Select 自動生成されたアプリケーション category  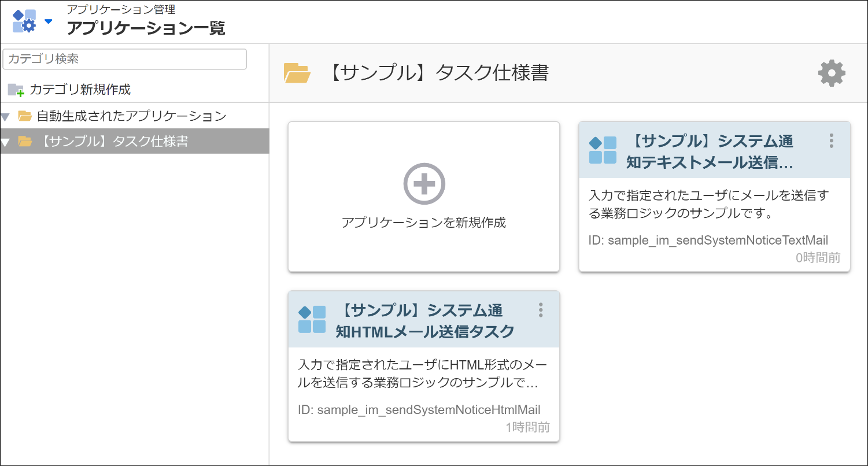coord(132,116)
